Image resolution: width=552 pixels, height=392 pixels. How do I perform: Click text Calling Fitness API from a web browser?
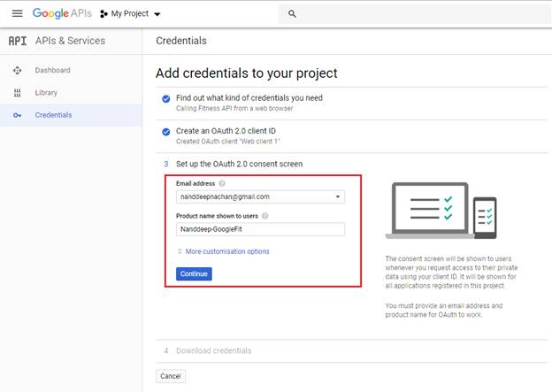click(x=234, y=109)
